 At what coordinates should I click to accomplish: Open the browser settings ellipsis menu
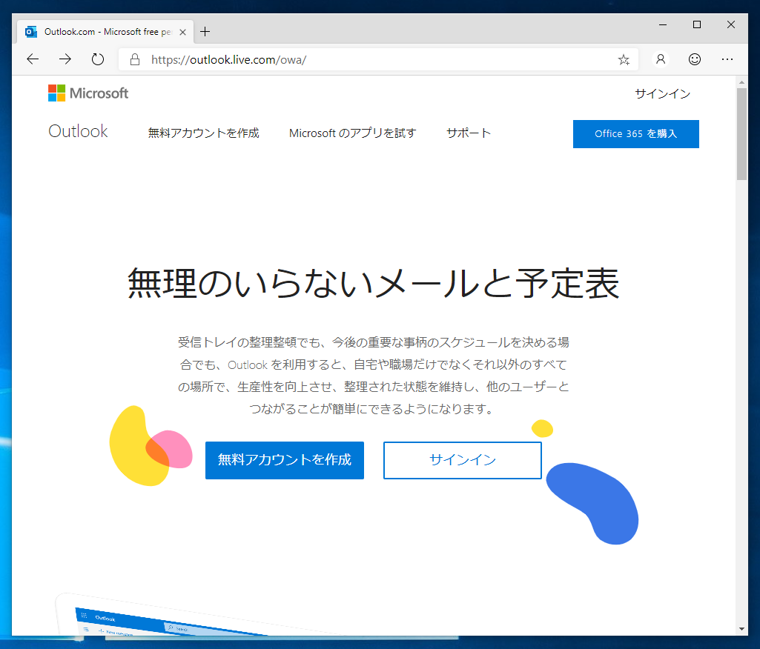coord(727,59)
